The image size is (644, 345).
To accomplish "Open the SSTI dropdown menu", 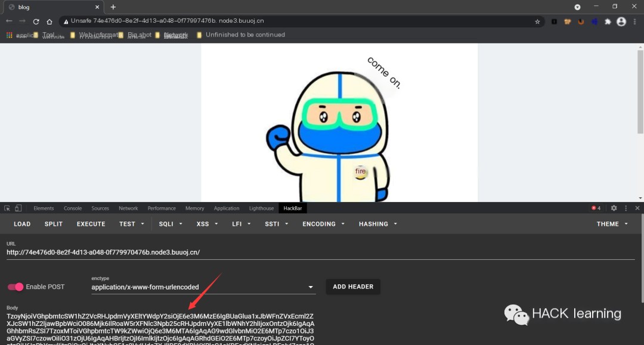I will tap(277, 224).
